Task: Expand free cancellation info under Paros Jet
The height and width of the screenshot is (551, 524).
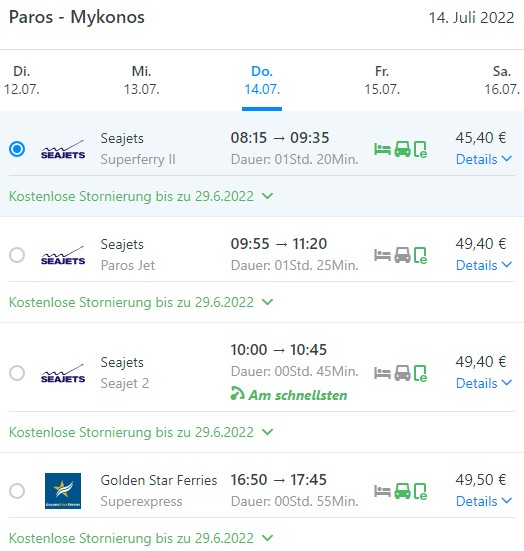Action: pyautogui.click(x=141, y=302)
